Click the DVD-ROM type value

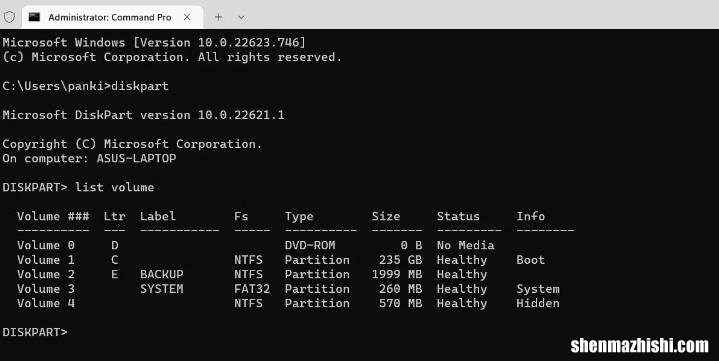coord(310,245)
